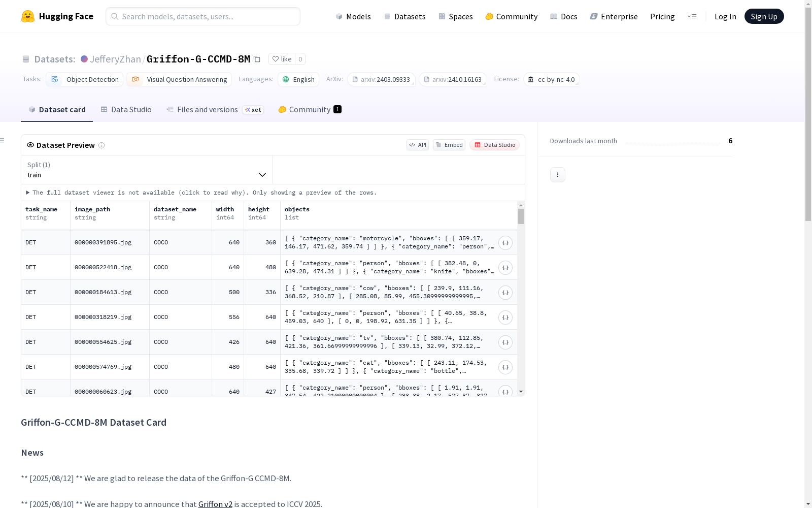Select the 000000554625.jpg cell
The image size is (812, 508).
[x=110, y=342]
